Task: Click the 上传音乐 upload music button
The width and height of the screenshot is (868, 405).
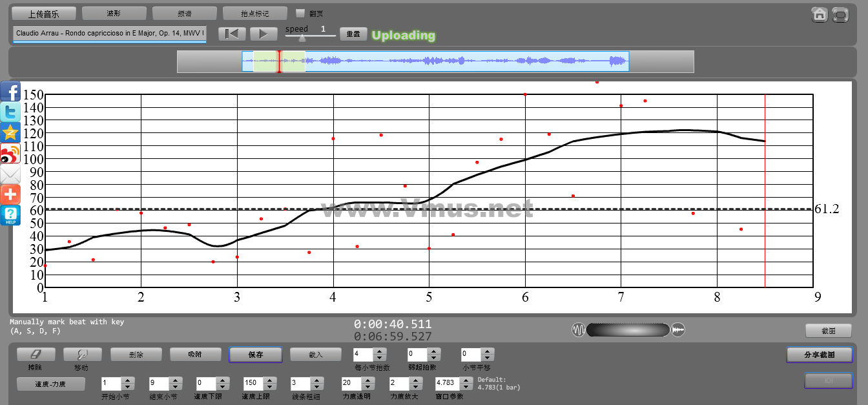Action: tap(44, 13)
